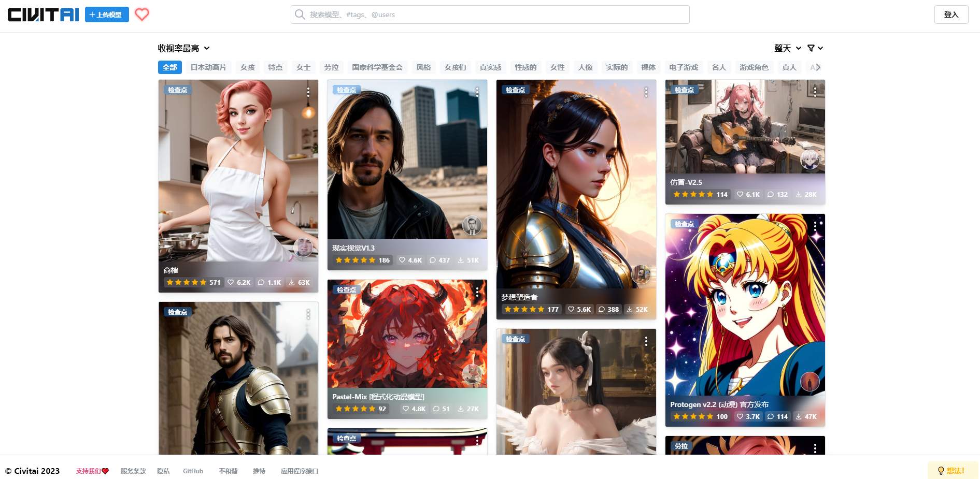Select the 电子游戏 tag filter
This screenshot has height=479, width=980.
(684, 67)
